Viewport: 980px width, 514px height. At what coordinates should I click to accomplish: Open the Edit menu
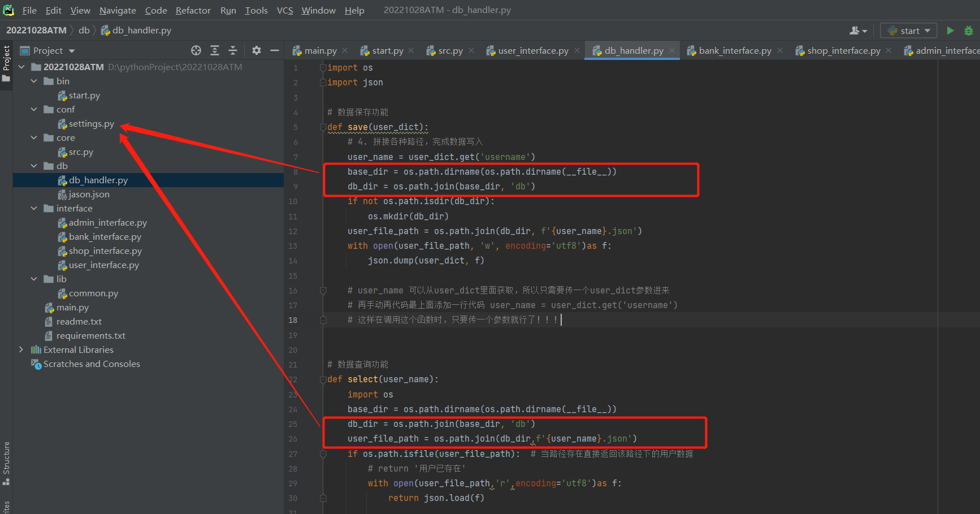(x=54, y=10)
